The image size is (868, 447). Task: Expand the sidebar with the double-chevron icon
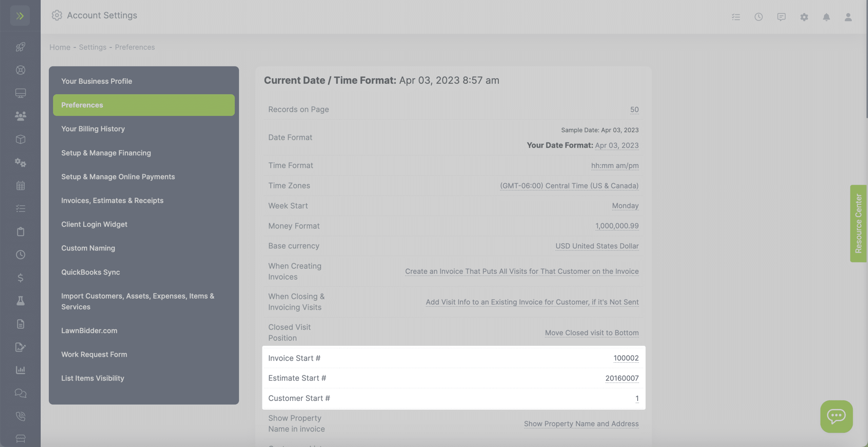pyautogui.click(x=20, y=16)
